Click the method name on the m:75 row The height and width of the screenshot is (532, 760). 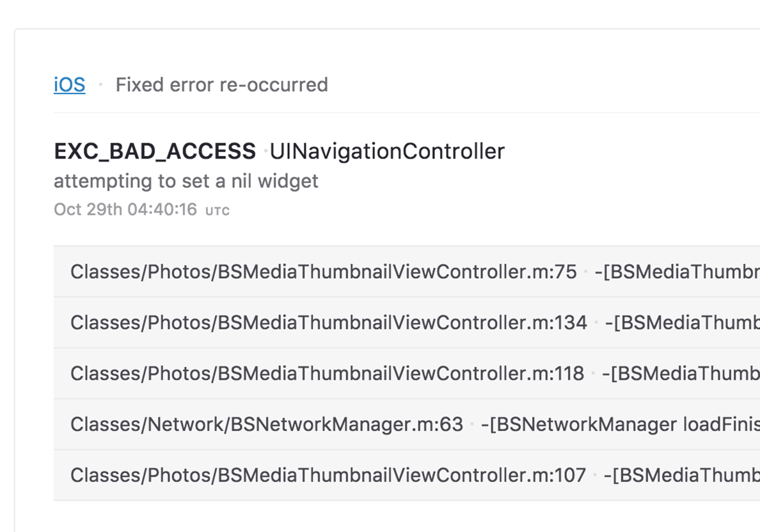[x=677, y=272]
